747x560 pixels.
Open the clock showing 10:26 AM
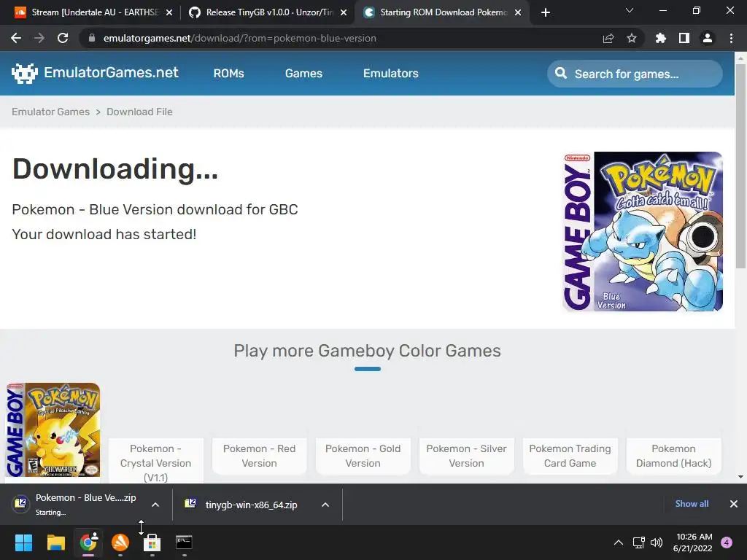693,542
